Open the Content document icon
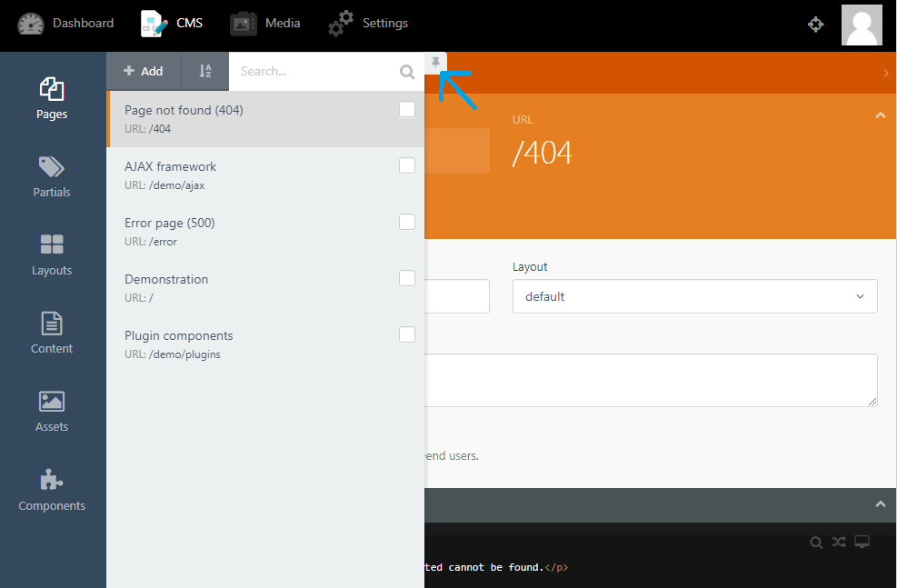Image resolution: width=897 pixels, height=588 pixels. tap(52, 324)
